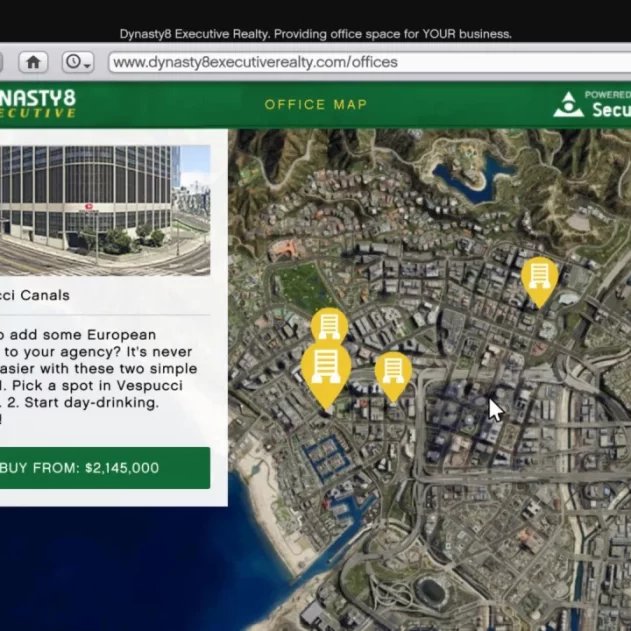Click the URL address bar
The image size is (631, 631).
(369, 62)
